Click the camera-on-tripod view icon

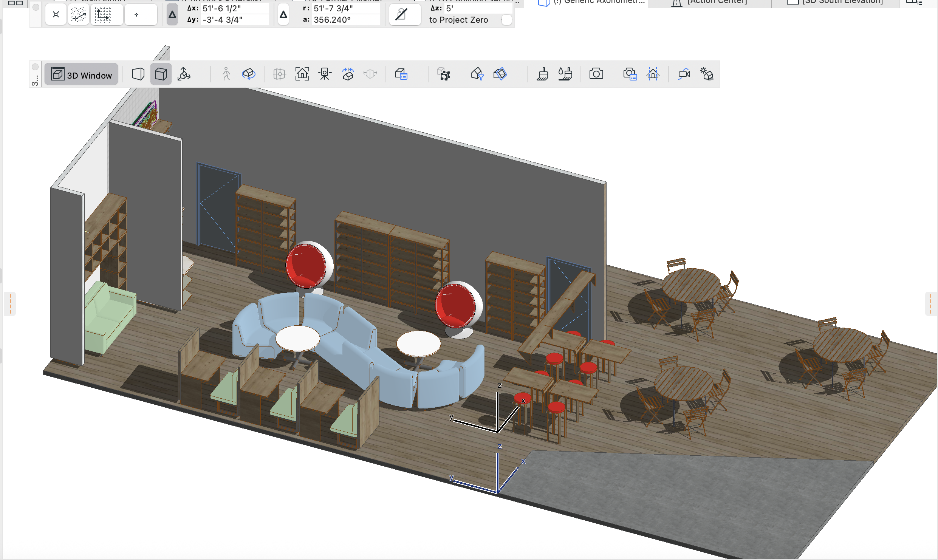tap(325, 74)
